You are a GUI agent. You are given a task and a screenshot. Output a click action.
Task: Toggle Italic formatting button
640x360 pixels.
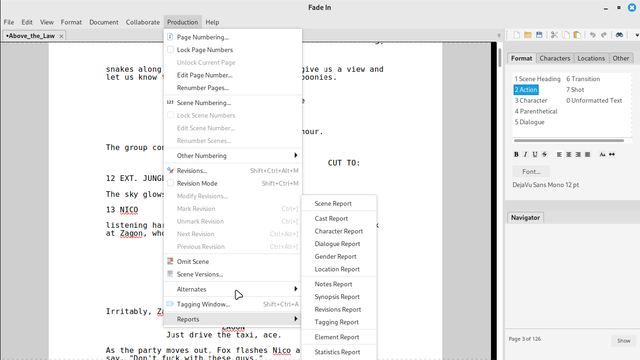coord(525,154)
